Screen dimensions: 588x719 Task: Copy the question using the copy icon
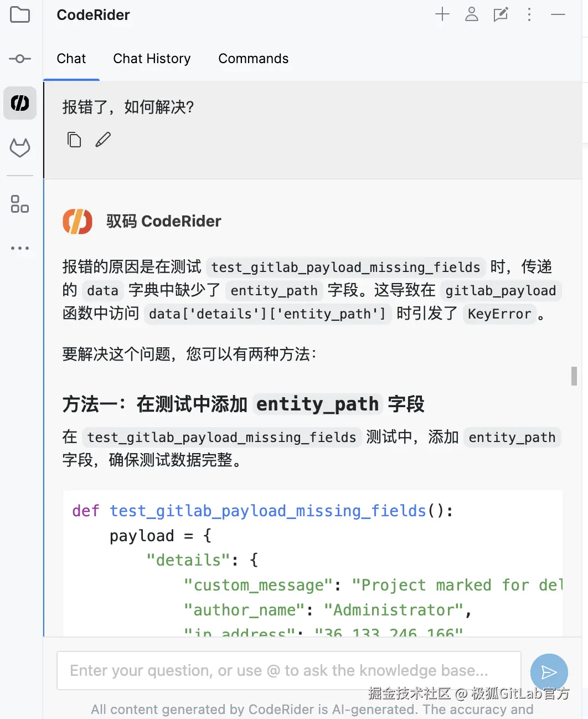point(74,140)
